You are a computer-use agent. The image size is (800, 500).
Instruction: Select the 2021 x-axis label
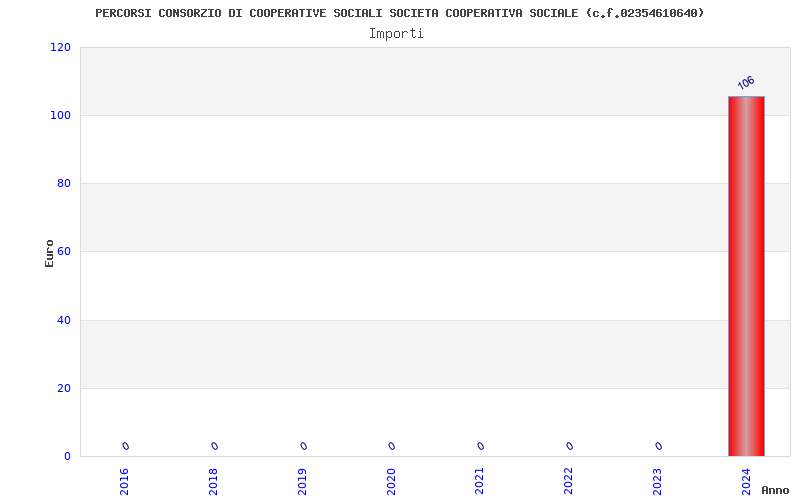coord(480,482)
